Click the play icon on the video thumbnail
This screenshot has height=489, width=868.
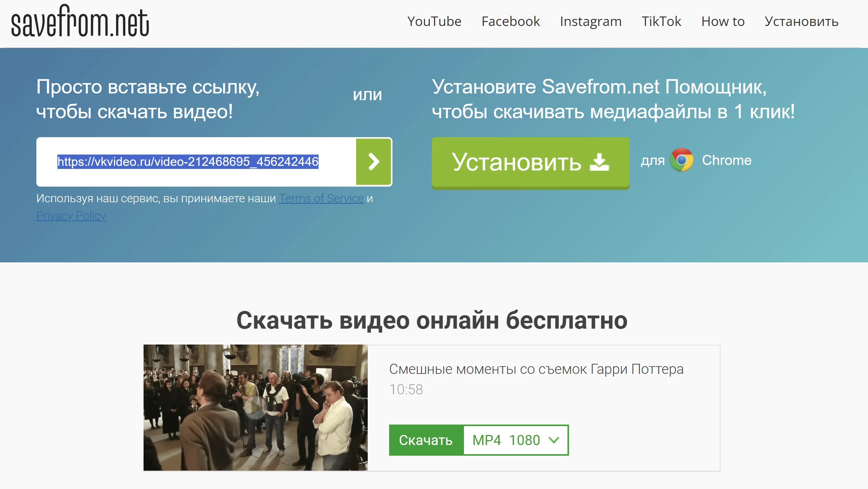pyautogui.click(x=255, y=407)
